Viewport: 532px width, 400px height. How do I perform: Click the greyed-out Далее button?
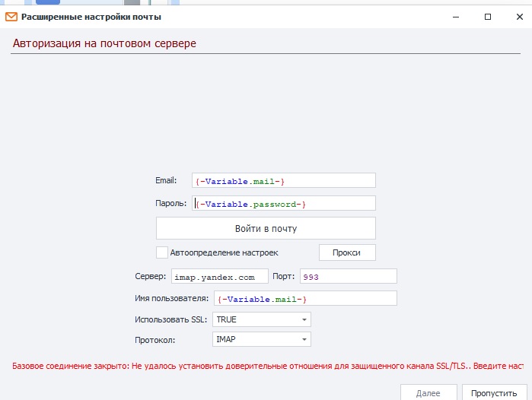(x=428, y=393)
